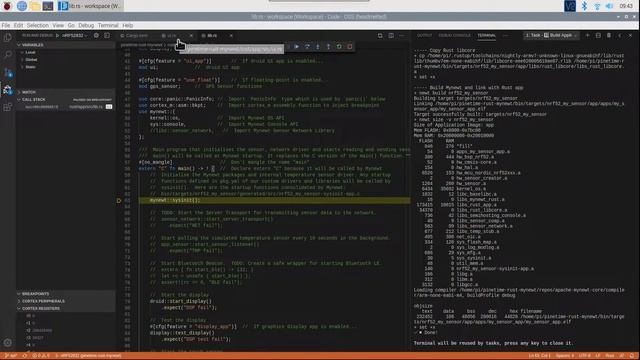Expand the WATCH section
This screenshot has height=360, width=640.
65,92
